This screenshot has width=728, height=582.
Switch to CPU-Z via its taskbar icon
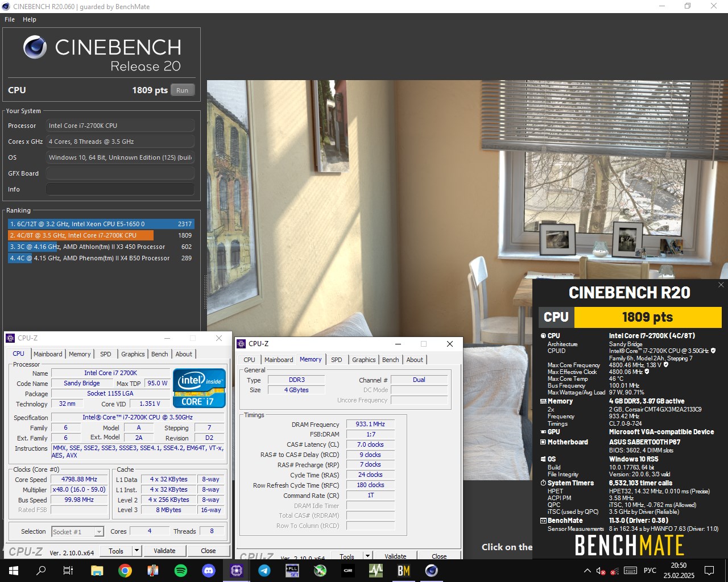point(237,570)
